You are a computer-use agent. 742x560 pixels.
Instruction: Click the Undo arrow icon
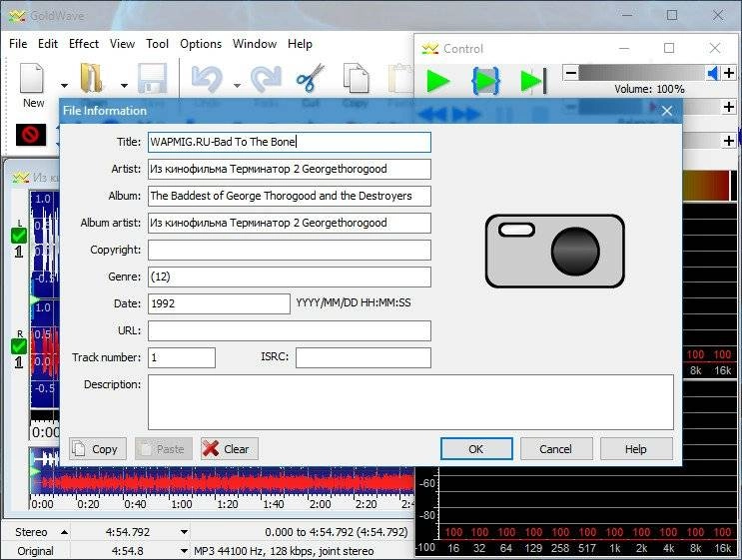click(x=207, y=79)
